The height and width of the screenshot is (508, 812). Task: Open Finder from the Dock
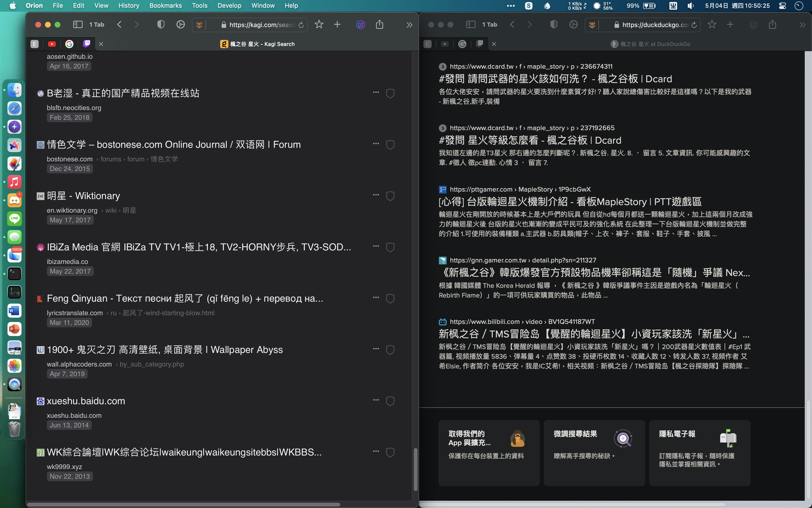pyautogui.click(x=14, y=90)
